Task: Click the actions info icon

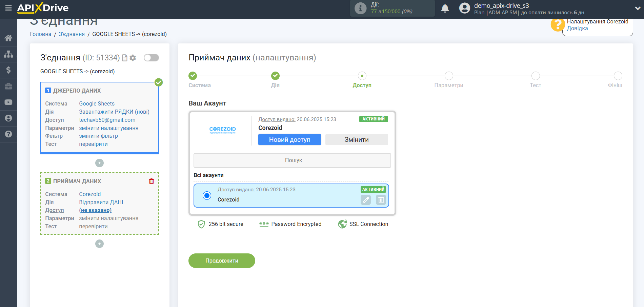Action: [x=361, y=8]
